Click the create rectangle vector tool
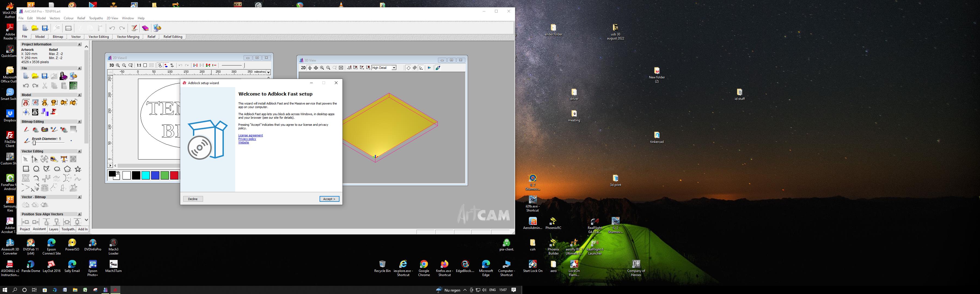Image resolution: width=980 pixels, height=294 pixels. tap(26, 169)
